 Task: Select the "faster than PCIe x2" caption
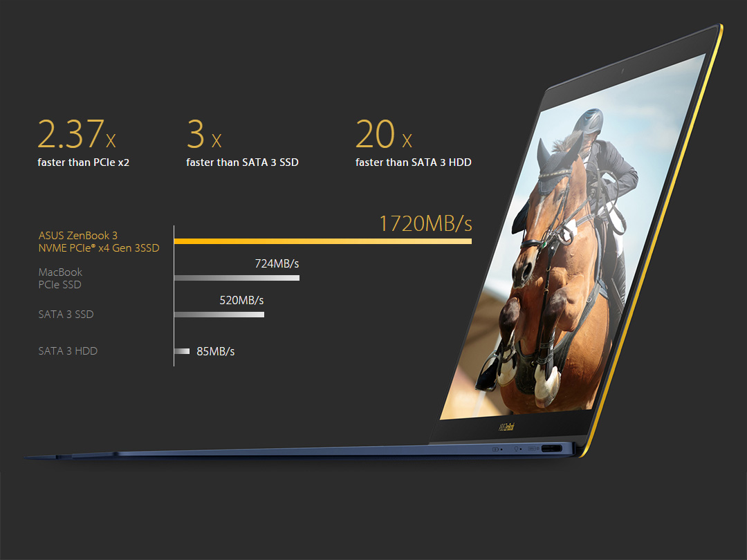84,162
